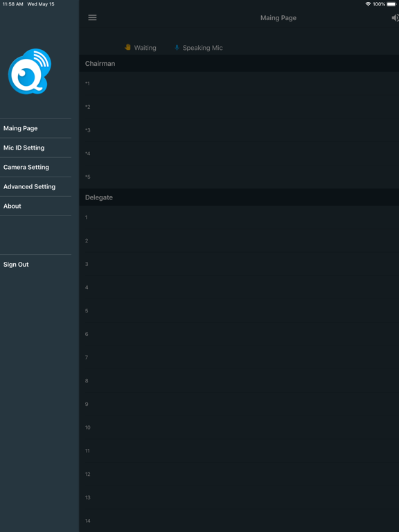
Task: Select Delegate row 3
Action: [x=239, y=264]
